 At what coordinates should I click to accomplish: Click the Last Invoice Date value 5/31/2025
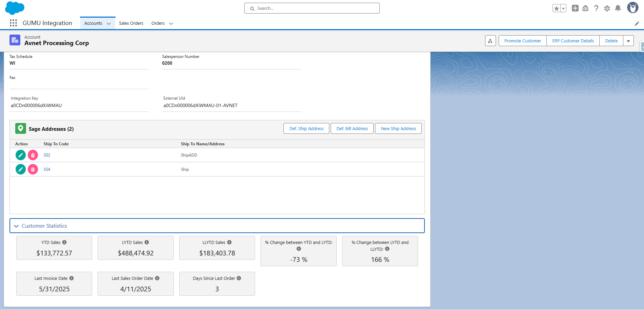pyautogui.click(x=54, y=289)
